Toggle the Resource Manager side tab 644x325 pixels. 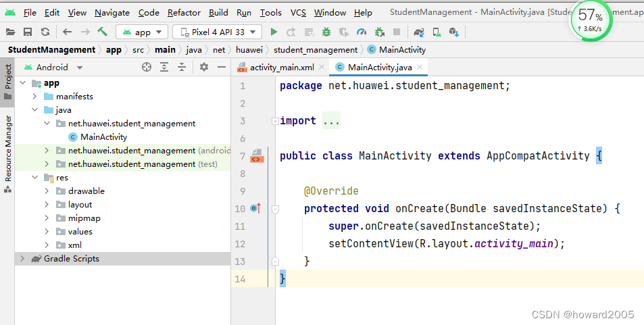pos(8,154)
